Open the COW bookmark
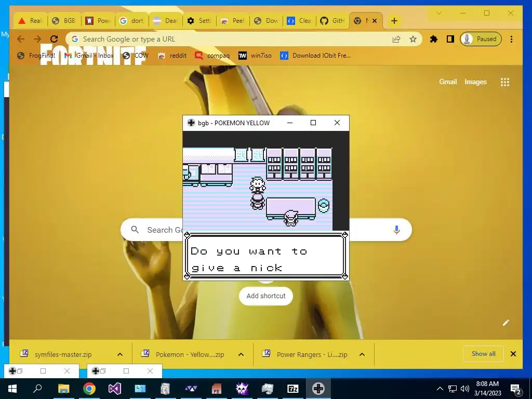The height and width of the screenshot is (399, 532). (x=136, y=56)
